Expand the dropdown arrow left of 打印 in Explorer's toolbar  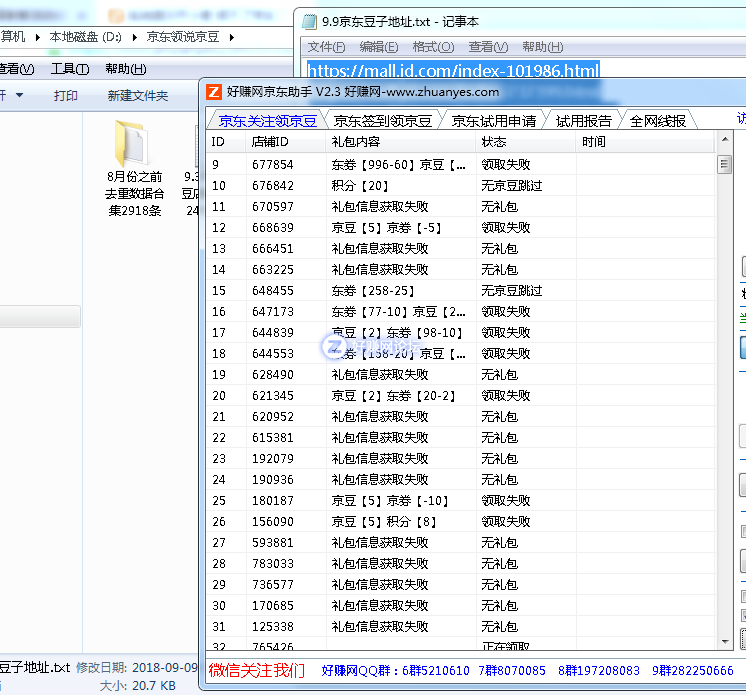coord(20,95)
